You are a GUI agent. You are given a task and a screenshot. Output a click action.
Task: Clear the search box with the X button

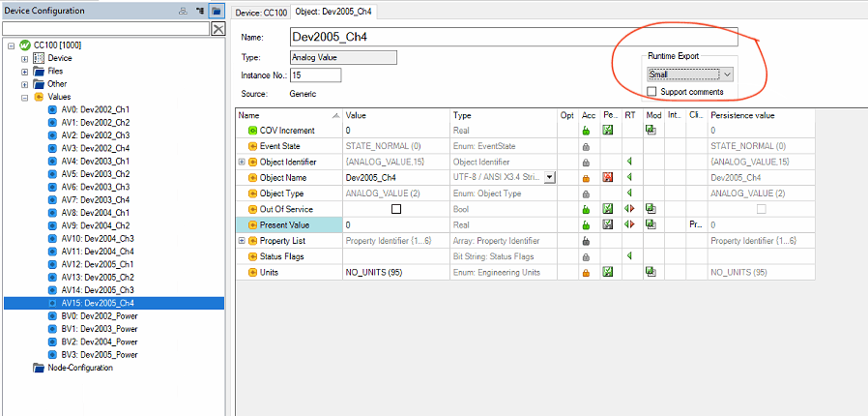[x=218, y=29]
